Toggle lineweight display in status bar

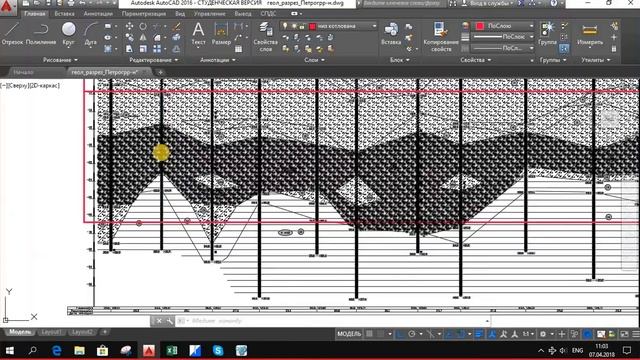(x=479, y=334)
